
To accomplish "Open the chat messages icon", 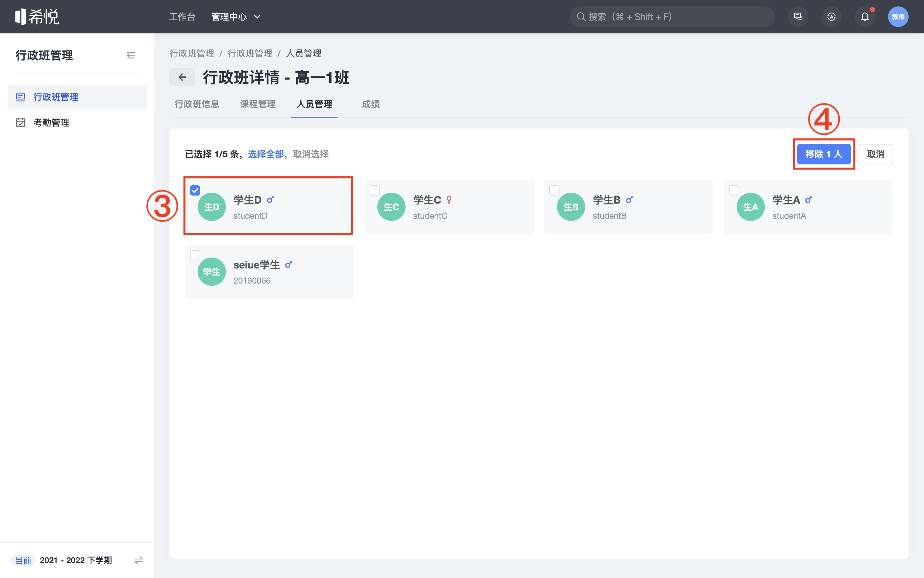I will click(x=798, y=17).
